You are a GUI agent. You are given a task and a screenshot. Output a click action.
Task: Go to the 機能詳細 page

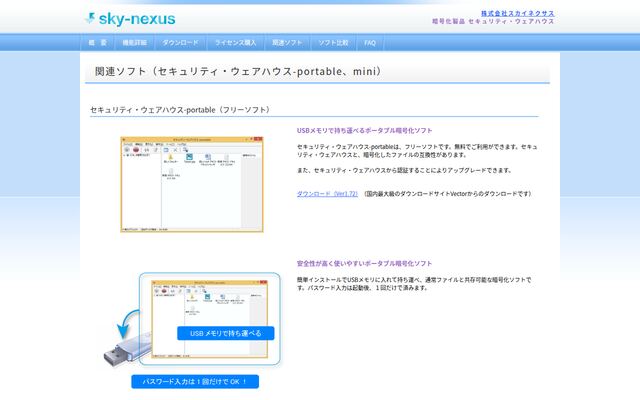click(x=135, y=42)
